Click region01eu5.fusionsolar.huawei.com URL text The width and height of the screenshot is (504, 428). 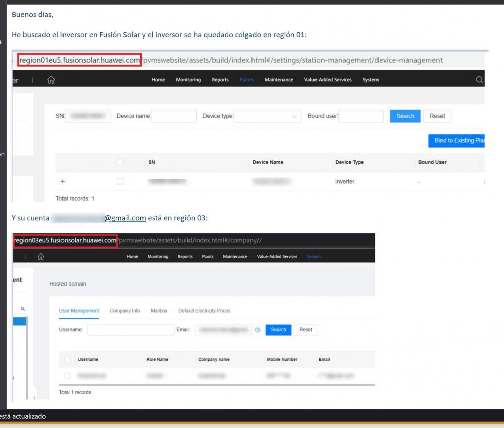pyautogui.click(x=80, y=60)
